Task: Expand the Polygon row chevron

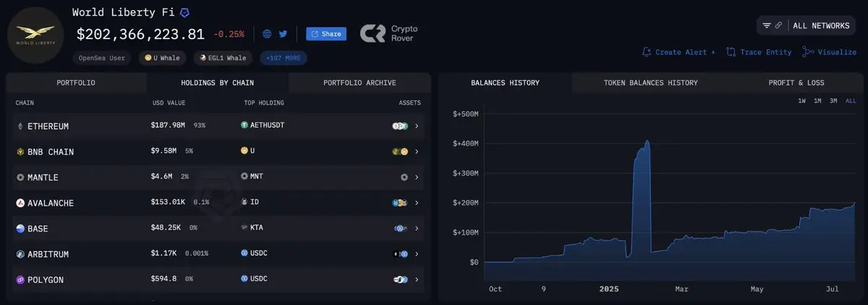Action: [417, 280]
